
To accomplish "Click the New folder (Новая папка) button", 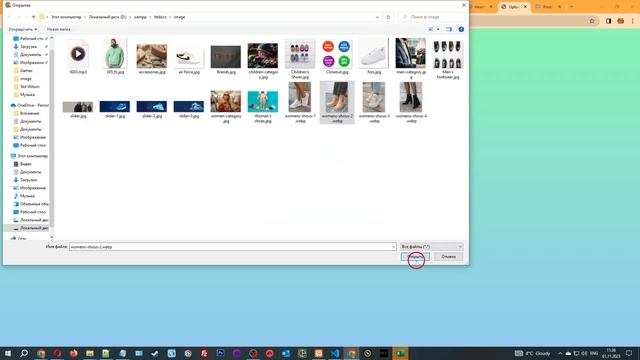I will (58, 29).
